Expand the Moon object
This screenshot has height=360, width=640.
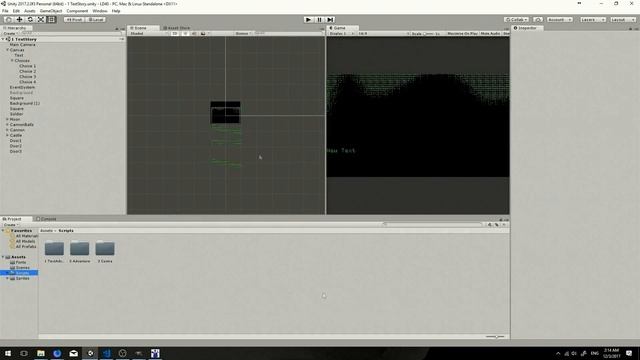tap(7, 119)
